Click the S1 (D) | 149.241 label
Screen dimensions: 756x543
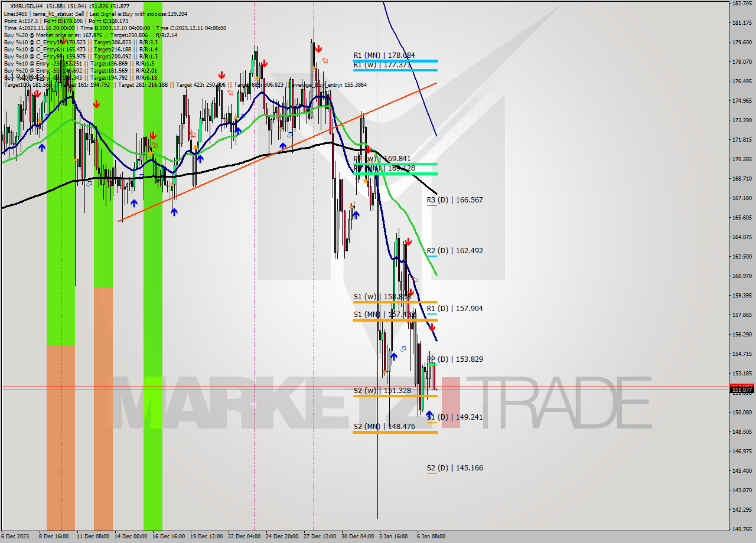pyautogui.click(x=455, y=417)
